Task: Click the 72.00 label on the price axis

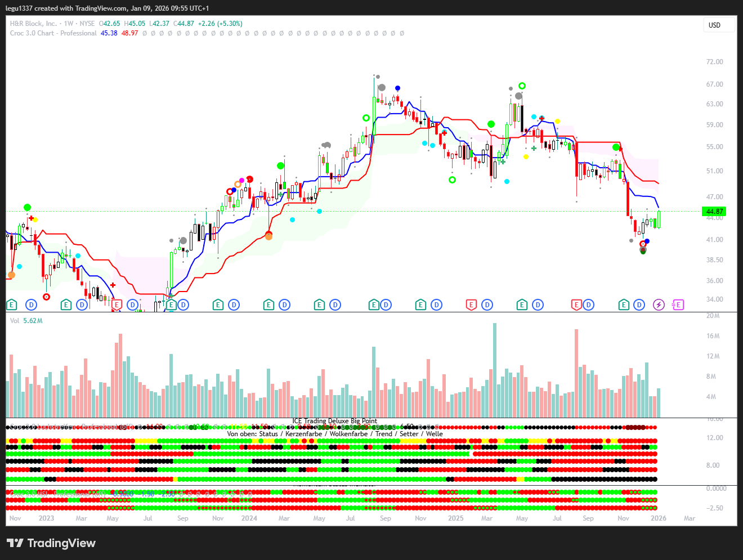Action: 714,62
